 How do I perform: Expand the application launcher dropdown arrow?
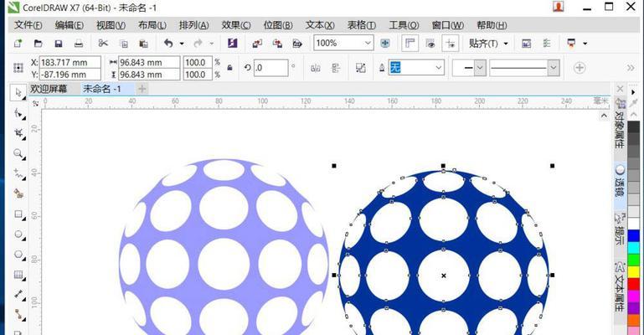click(585, 44)
